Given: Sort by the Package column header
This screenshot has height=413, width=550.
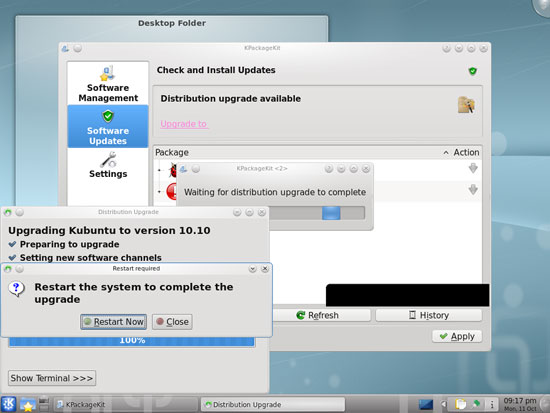Looking at the screenshot, I should click(172, 152).
